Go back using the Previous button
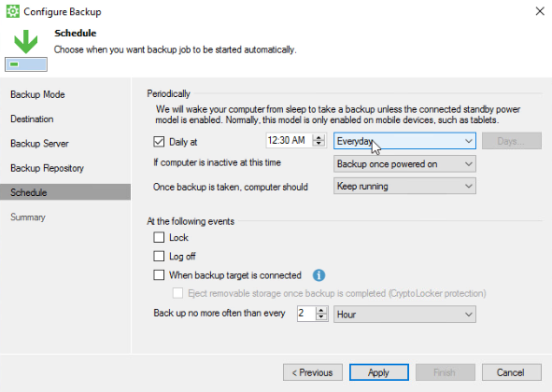 313,372
